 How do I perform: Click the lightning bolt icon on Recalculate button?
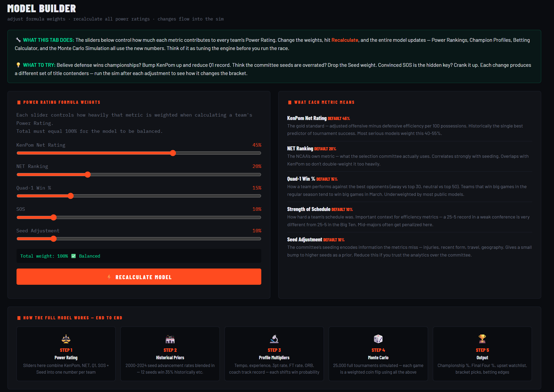click(x=109, y=277)
